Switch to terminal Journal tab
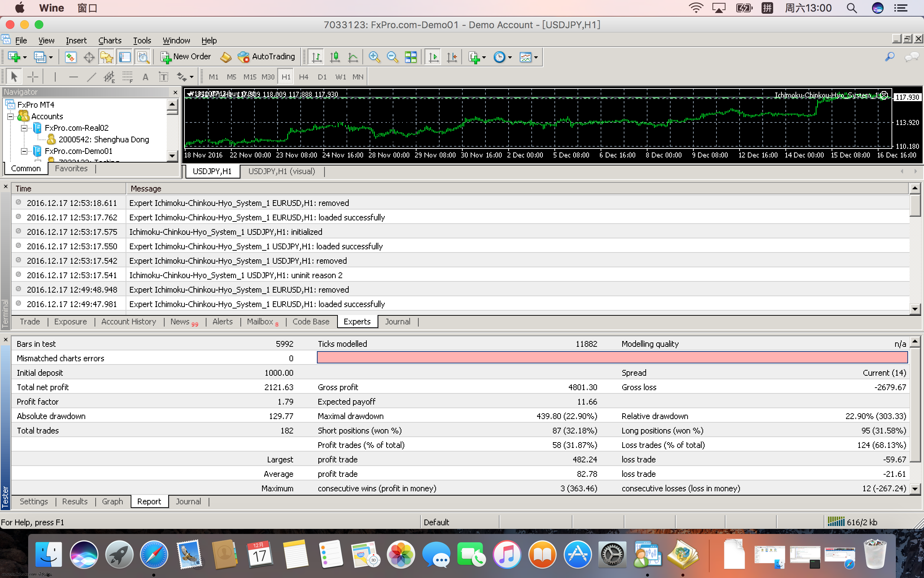The width and height of the screenshot is (924, 578). tap(397, 322)
